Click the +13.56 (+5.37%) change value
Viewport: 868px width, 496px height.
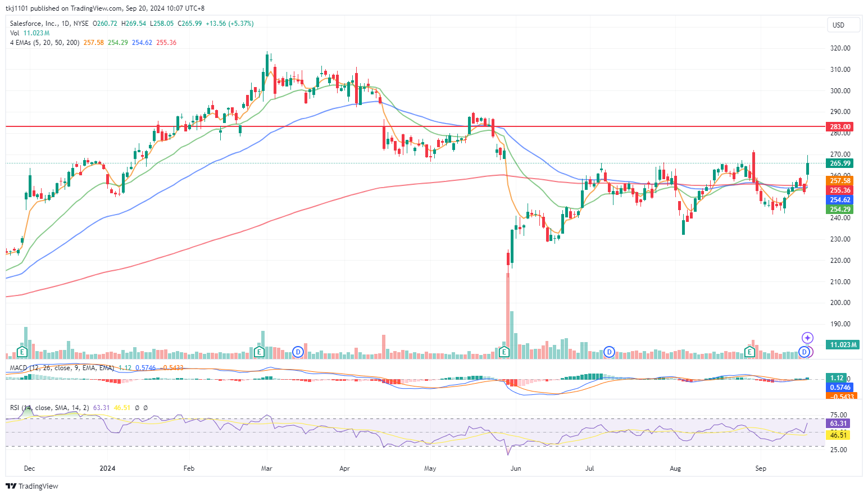[x=230, y=24]
